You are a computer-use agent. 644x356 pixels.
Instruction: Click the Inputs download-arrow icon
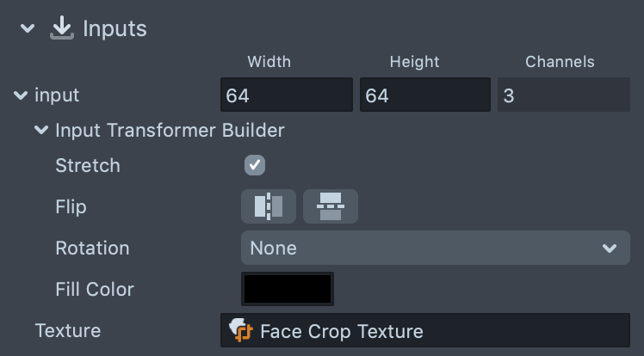pyautogui.click(x=60, y=28)
